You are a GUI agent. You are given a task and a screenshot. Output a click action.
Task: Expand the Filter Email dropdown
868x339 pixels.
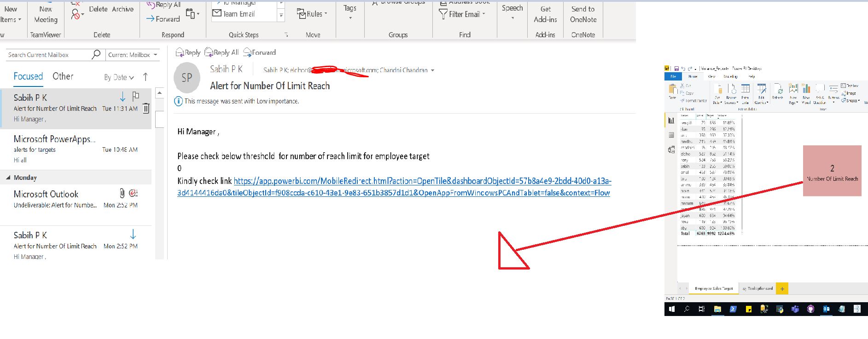click(484, 14)
